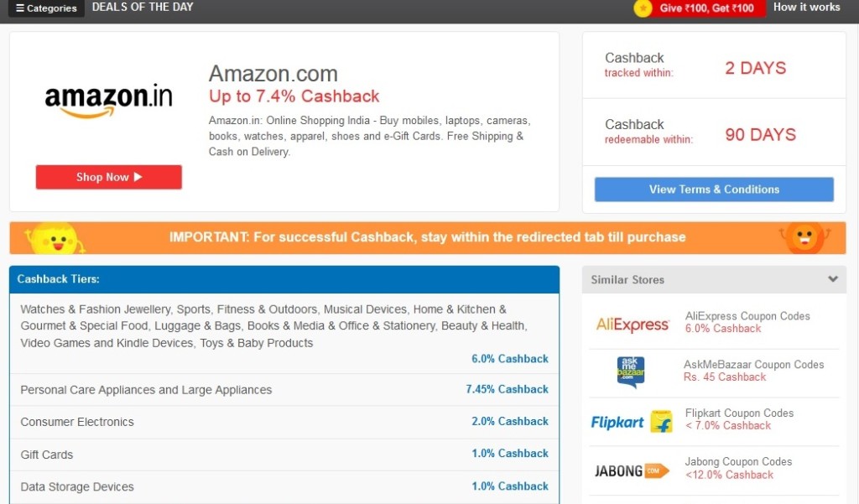The image size is (859, 504).
Task: Collapse the Similar Stores chevron
Action: [x=833, y=279]
